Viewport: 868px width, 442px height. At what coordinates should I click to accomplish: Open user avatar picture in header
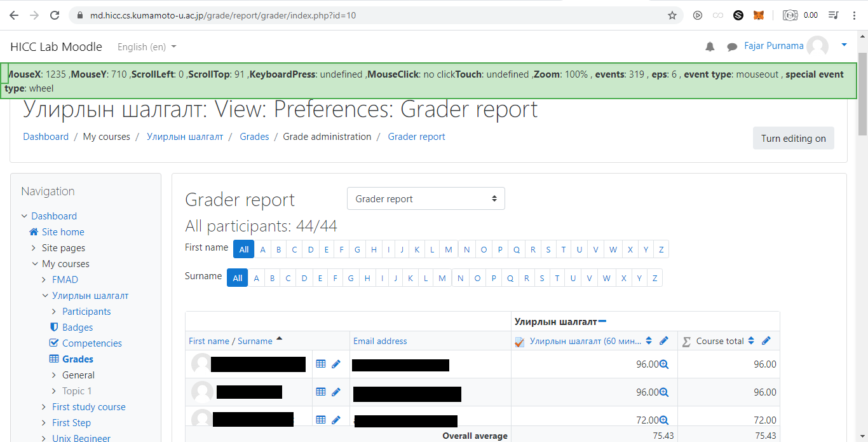click(x=817, y=46)
